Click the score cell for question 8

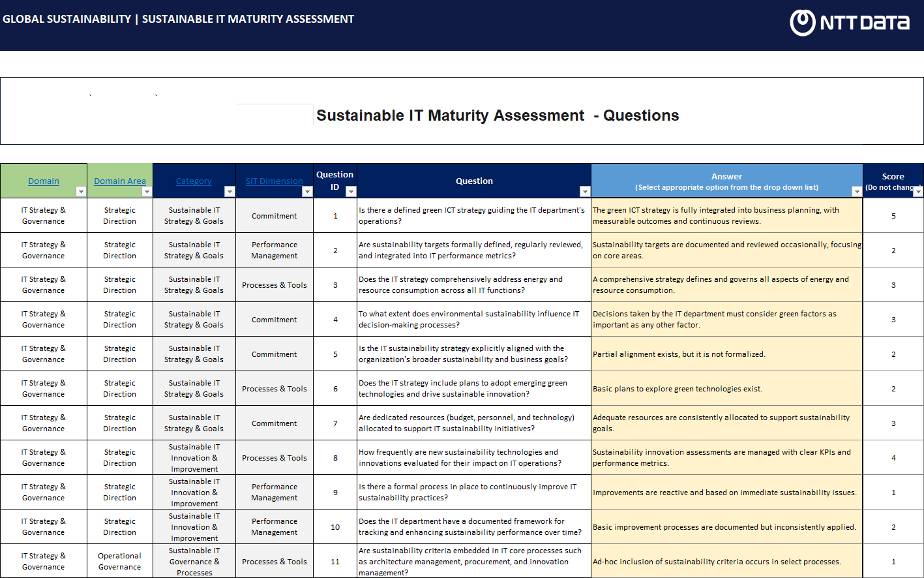pyautogui.click(x=893, y=457)
